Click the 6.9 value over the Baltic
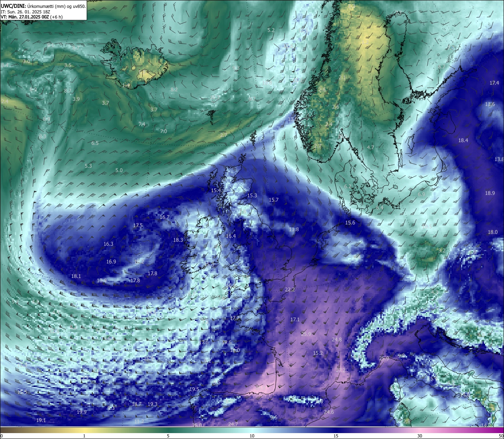 (x=421, y=194)
